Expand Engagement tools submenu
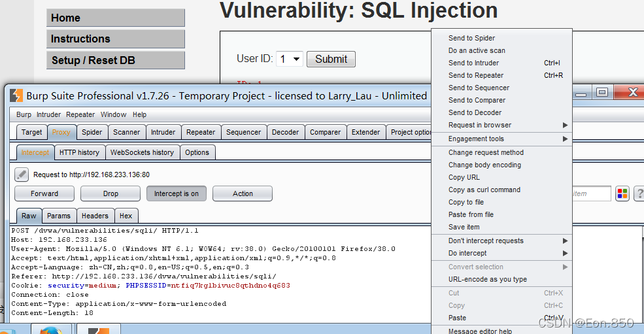The width and height of the screenshot is (644, 334). coord(501,139)
